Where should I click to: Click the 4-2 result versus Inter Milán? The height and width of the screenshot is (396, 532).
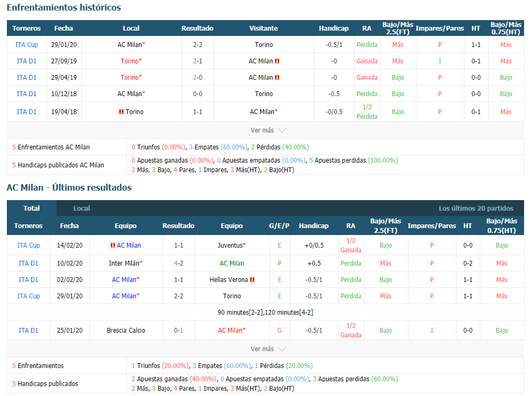point(178,263)
